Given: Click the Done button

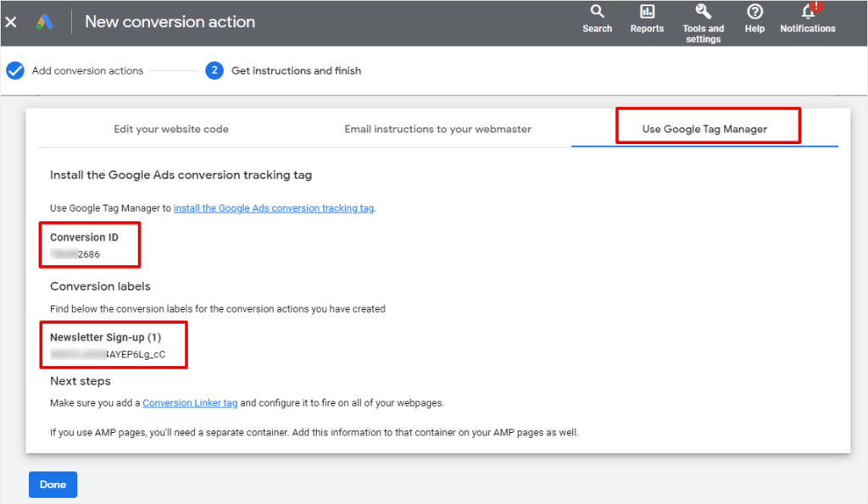Looking at the screenshot, I should point(53,484).
